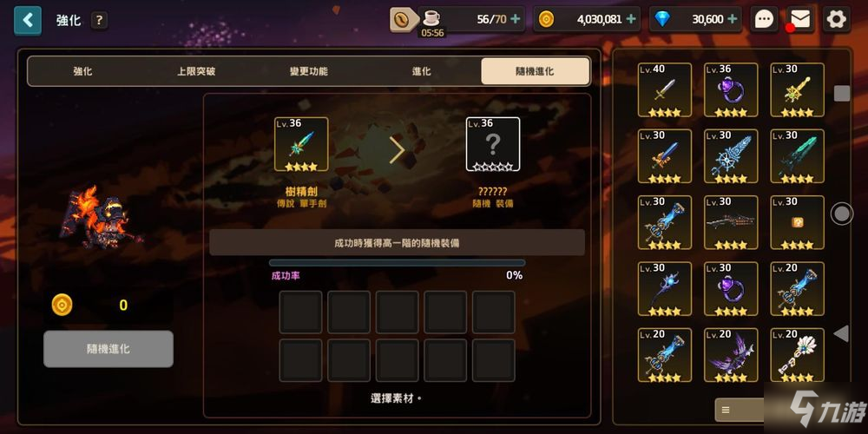Open the chat speech bubble icon
Viewport: 868px width, 434px height.
pyautogui.click(x=765, y=20)
